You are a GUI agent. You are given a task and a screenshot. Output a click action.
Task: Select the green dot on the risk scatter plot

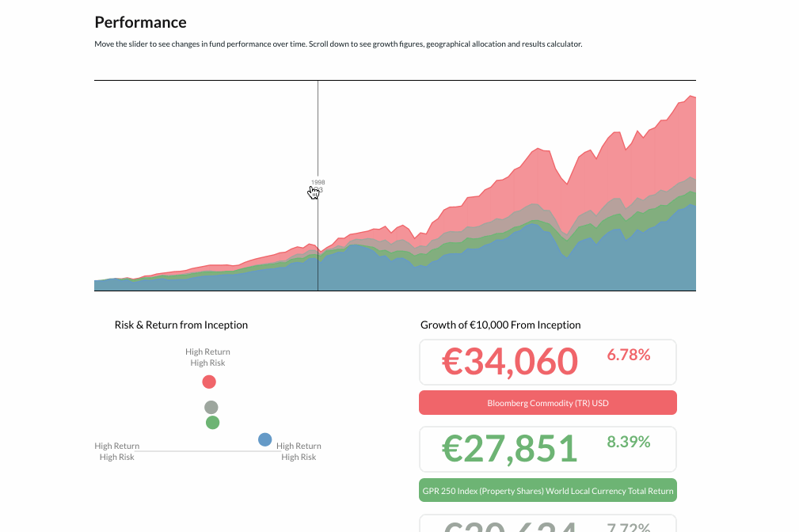click(x=212, y=422)
